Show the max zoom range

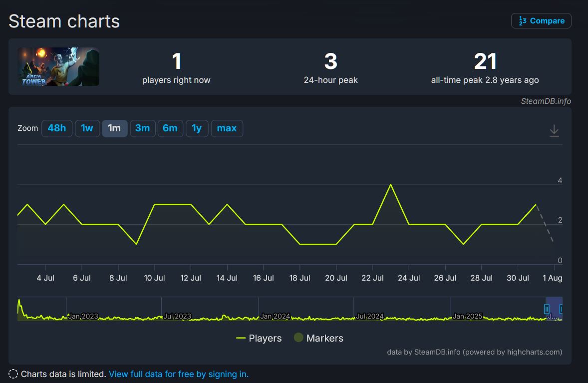coord(227,128)
